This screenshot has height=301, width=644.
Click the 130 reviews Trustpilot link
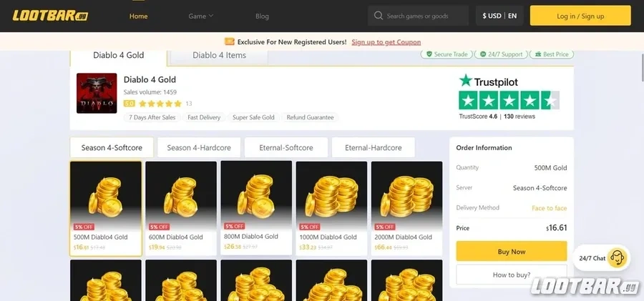click(x=519, y=117)
